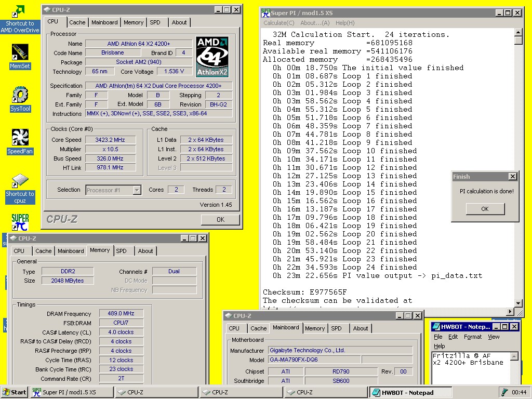
Task: Click the motherboard model GA-MA790FX-DQ6
Action: [314, 360]
